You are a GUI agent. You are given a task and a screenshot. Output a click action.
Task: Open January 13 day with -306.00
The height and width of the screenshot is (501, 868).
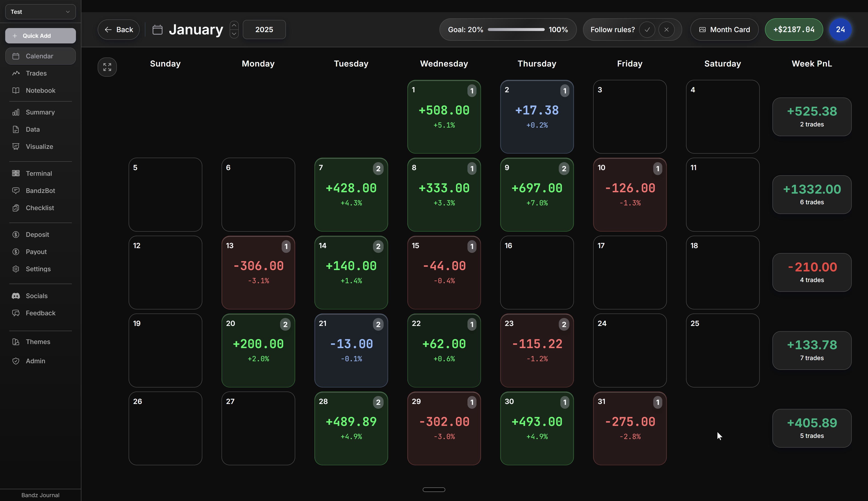click(x=258, y=273)
